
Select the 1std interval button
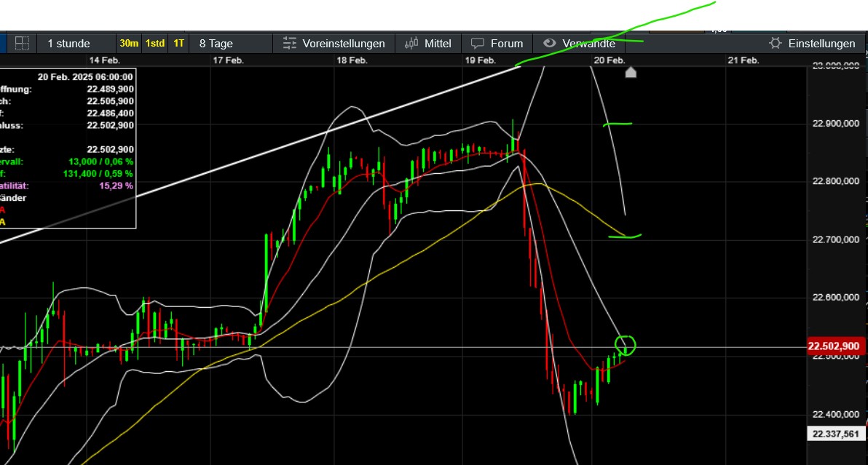pos(155,43)
